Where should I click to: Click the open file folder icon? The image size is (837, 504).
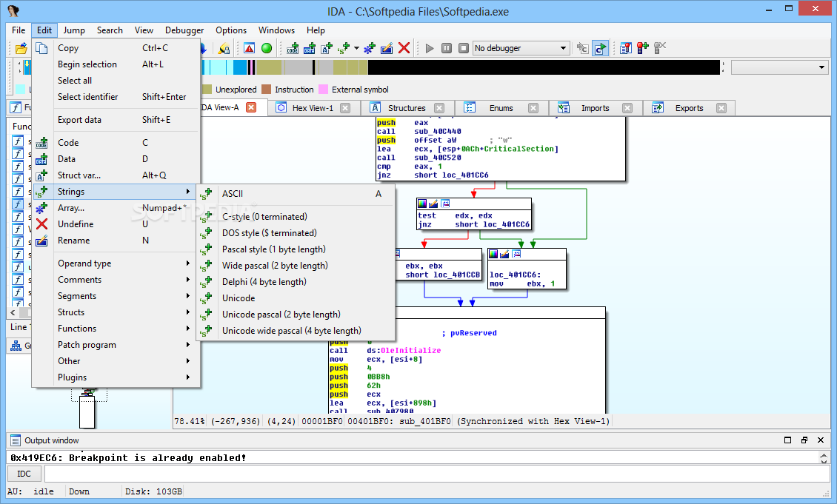tap(21, 49)
